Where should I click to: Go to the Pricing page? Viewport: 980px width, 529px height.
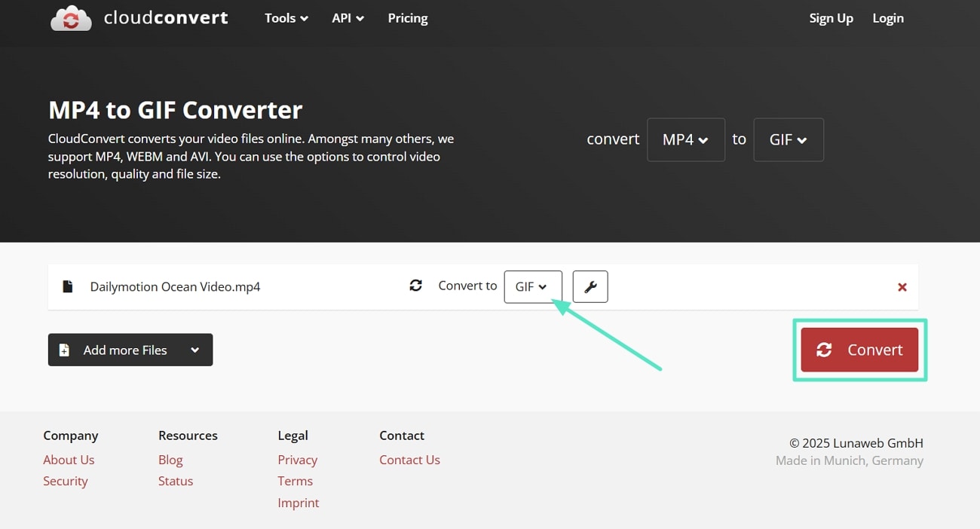[408, 18]
